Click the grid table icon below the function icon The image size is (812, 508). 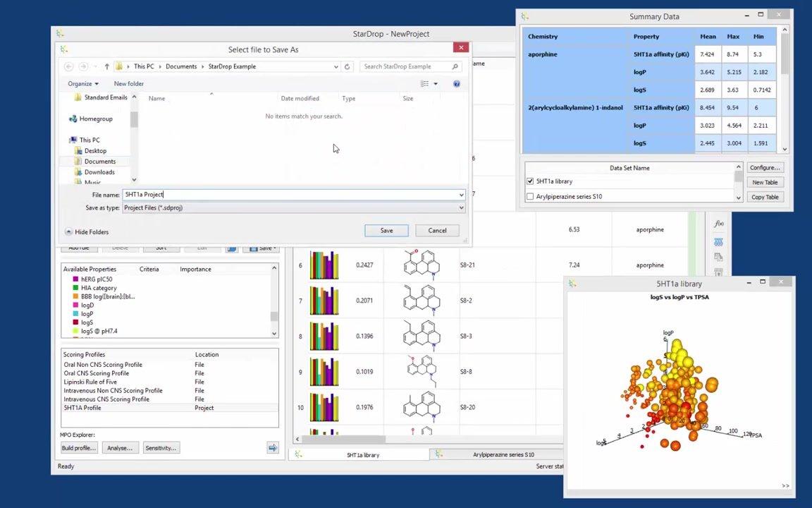pos(718,242)
